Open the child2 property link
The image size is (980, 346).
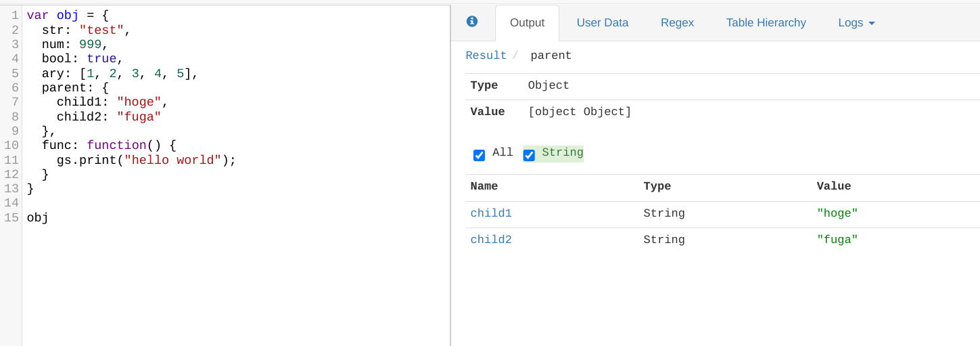[x=491, y=240]
